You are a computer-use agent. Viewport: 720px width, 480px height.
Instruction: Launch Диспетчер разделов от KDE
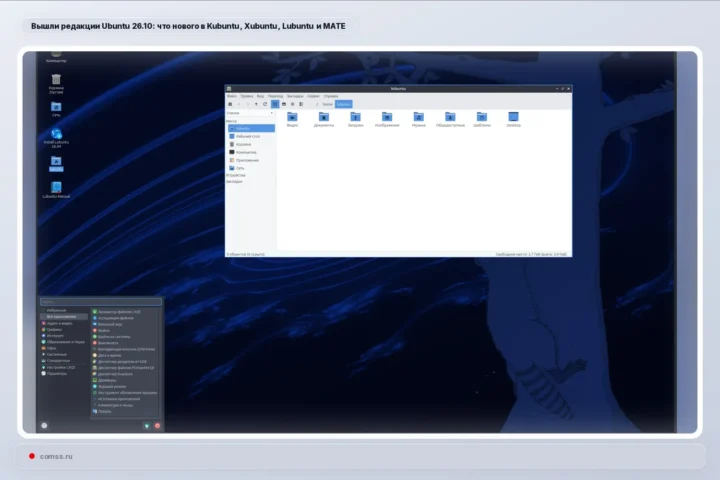click(x=125, y=362)
